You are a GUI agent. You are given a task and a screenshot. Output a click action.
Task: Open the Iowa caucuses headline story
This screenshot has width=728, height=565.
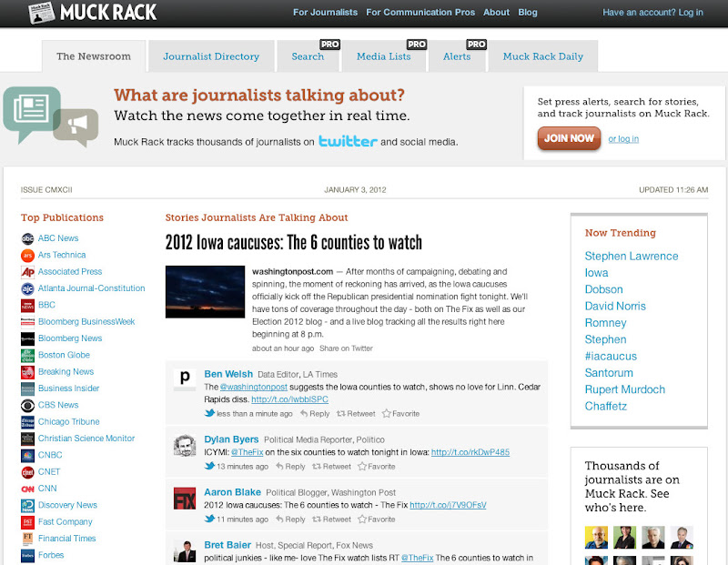coord(293,242)
